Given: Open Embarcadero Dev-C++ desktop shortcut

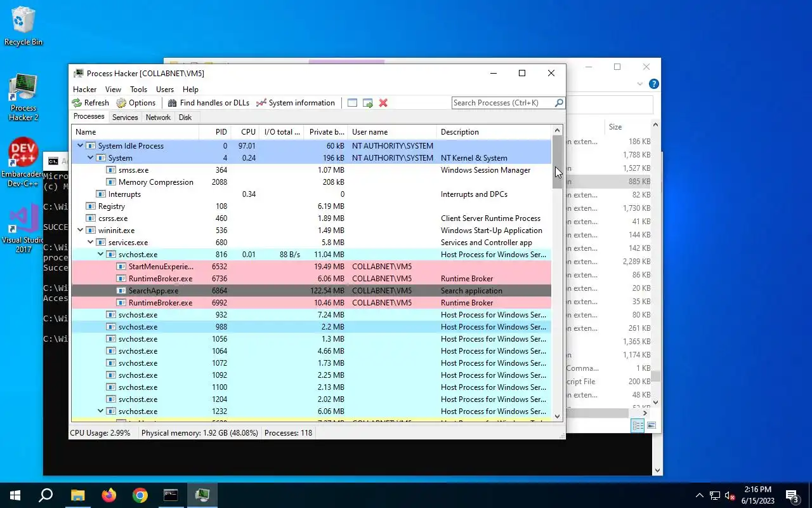Looking at the screenshot, I should point(22,163).
